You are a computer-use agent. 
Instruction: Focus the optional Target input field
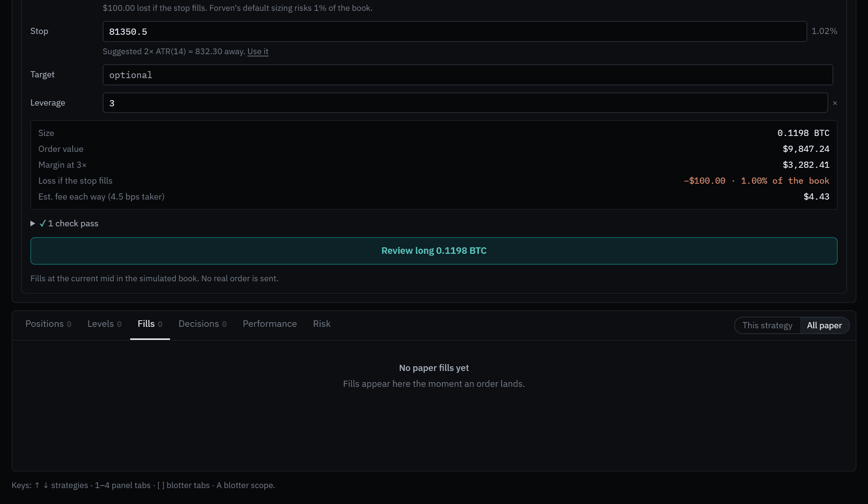[x=468, y=75]
